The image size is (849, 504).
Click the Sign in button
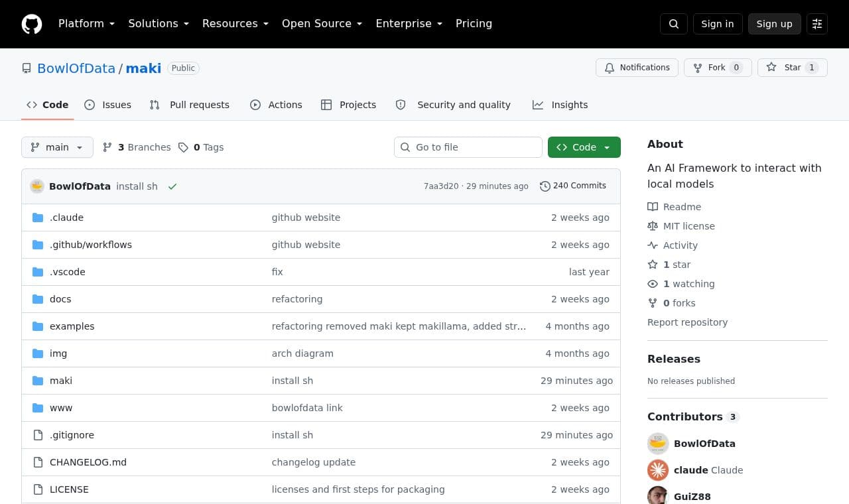(718, 24)
